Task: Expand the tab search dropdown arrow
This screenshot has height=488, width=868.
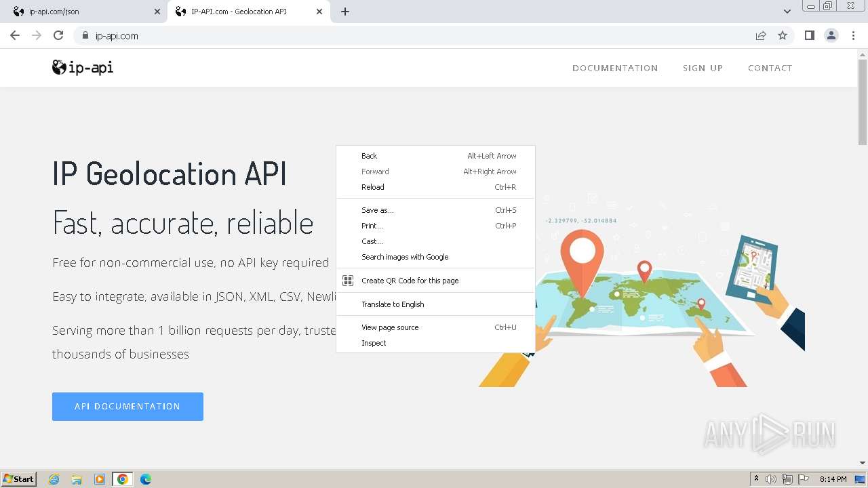Action: pos(787,12)
